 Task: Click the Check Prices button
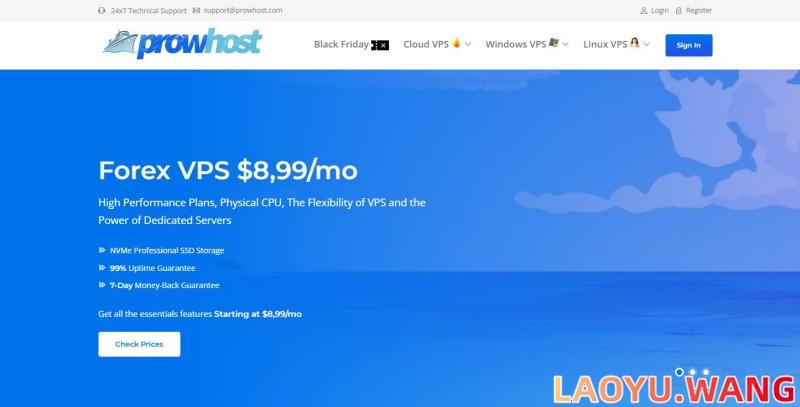pyautogui.click(x=139, y=344)
